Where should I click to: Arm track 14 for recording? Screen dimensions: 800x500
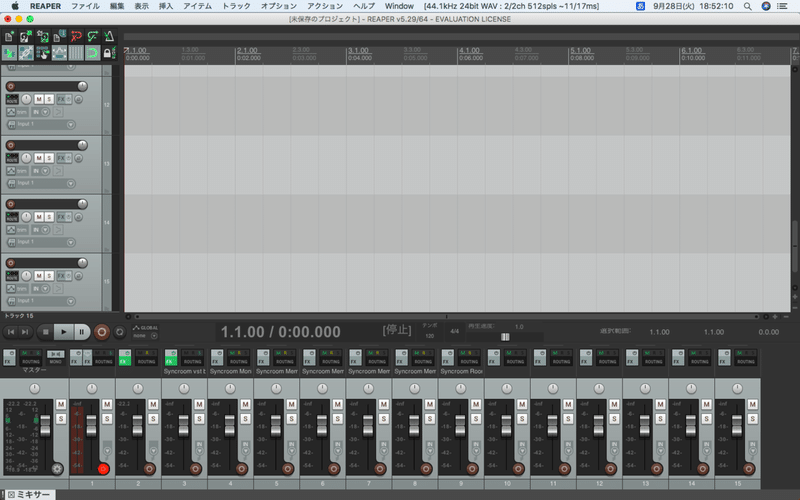click(10, 204)
